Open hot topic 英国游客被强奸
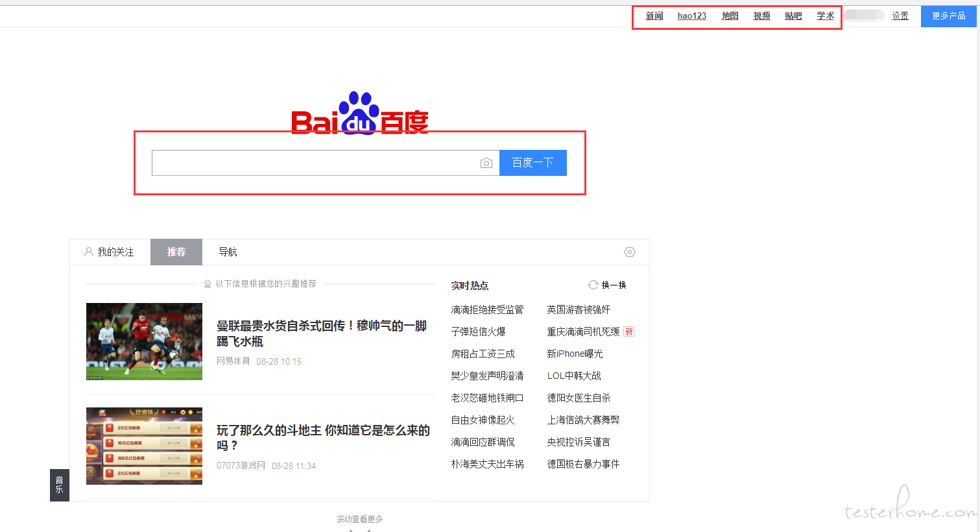This screenshot has height=532, width=980. coord(579,310)
